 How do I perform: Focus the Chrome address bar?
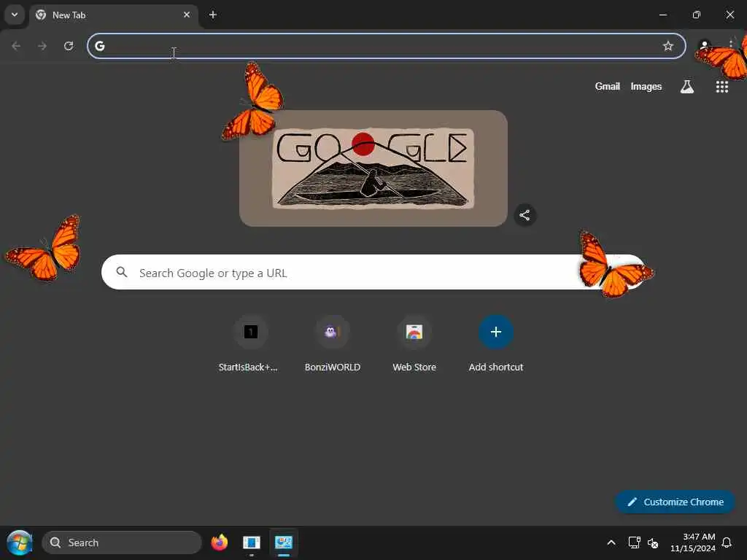[x=386, y=46]
